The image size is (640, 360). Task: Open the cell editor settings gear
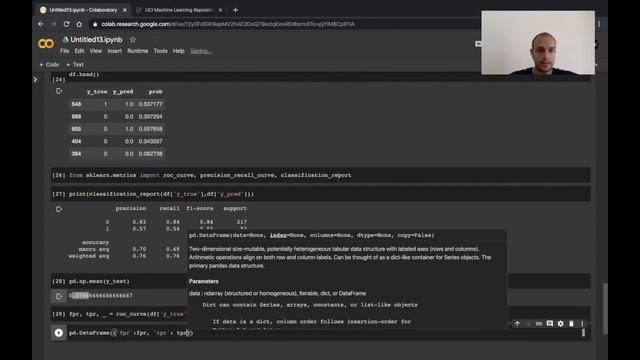pos(560,323)
